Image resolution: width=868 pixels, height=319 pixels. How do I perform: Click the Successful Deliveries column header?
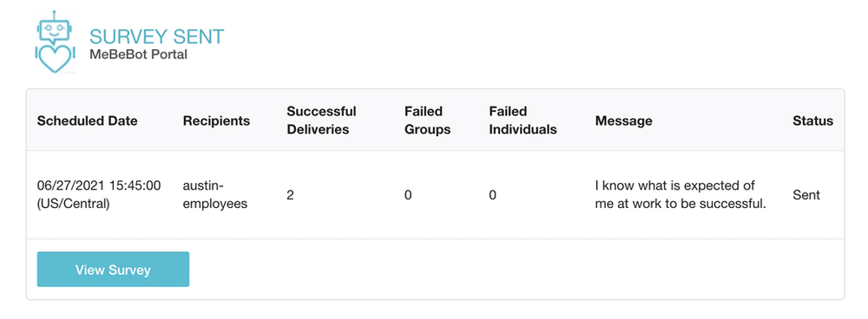coord(322,120)
